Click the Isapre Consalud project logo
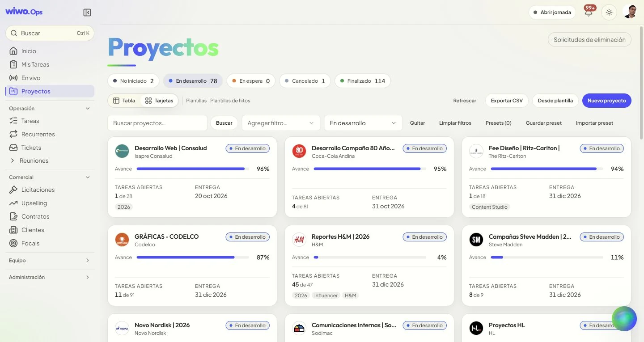Image resolution: width=644 pixels, height=342 pixels. (122, 152)
